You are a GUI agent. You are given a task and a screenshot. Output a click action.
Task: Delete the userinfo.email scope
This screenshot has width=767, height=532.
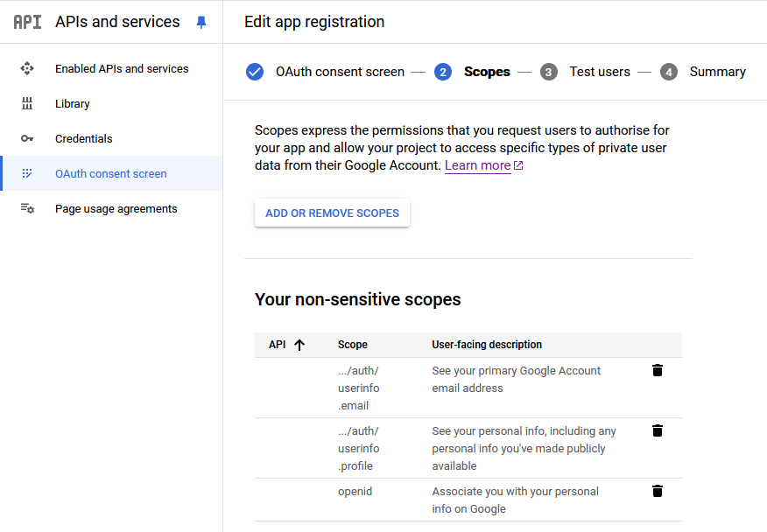[658, 370]
